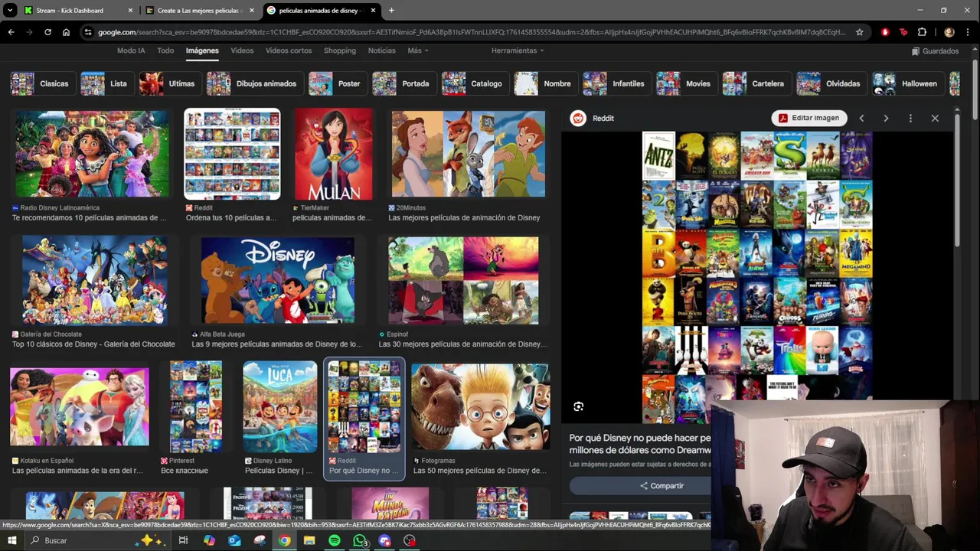The height and width of the screenshot is (551, 980).
Task: Open the Windows Start menu
Action: pos(13,540)
